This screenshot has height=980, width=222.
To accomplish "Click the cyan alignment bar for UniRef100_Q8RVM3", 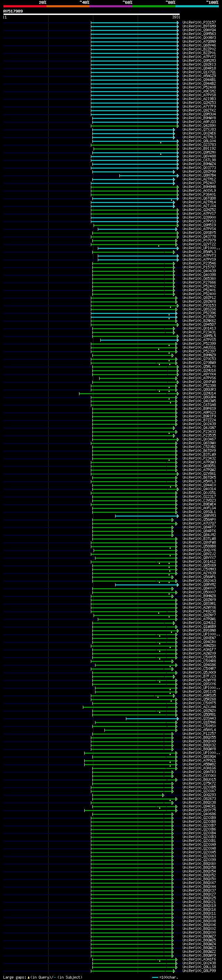I will pyautogui.click(x=147, y=516).
